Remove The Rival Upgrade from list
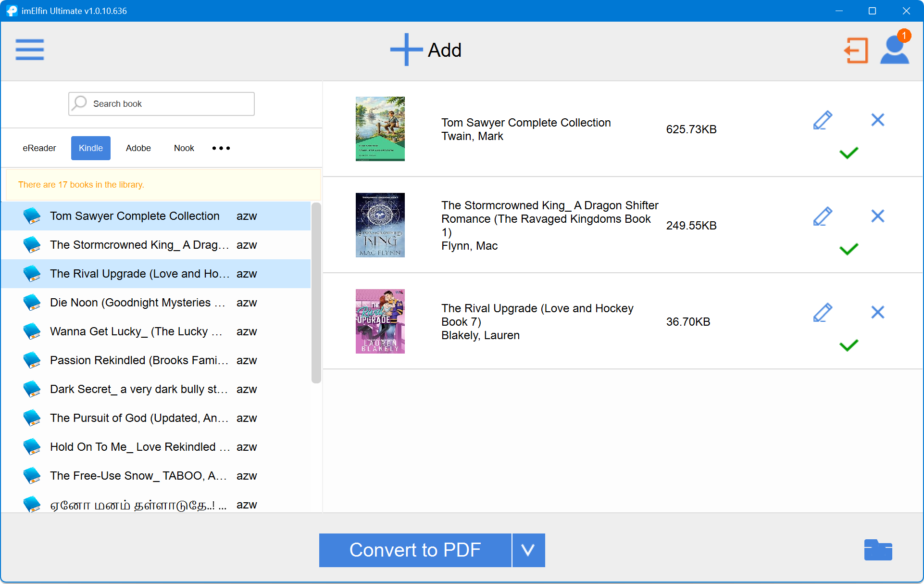This screenshot has height=584, width=924. pos(878,312)
